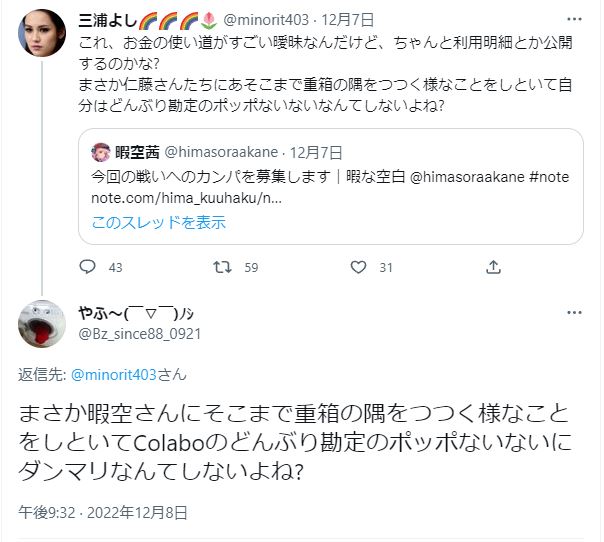
Task: Click the 暇空茜 name in quoted tweet
Action: pyautogui.click(x=133, y=151)
